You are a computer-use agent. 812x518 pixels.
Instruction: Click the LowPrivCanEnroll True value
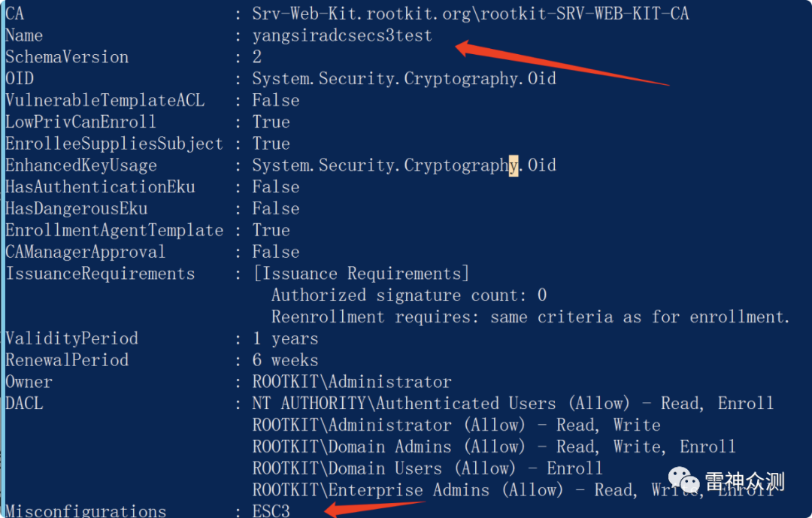(271, 123)
